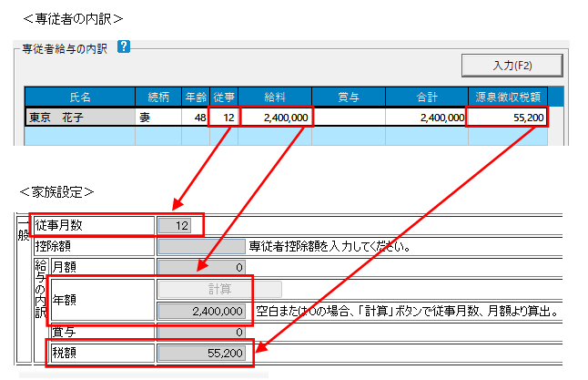Select the 続柄 column header
The height and width of the screenshot is (380, 588).
157,97
